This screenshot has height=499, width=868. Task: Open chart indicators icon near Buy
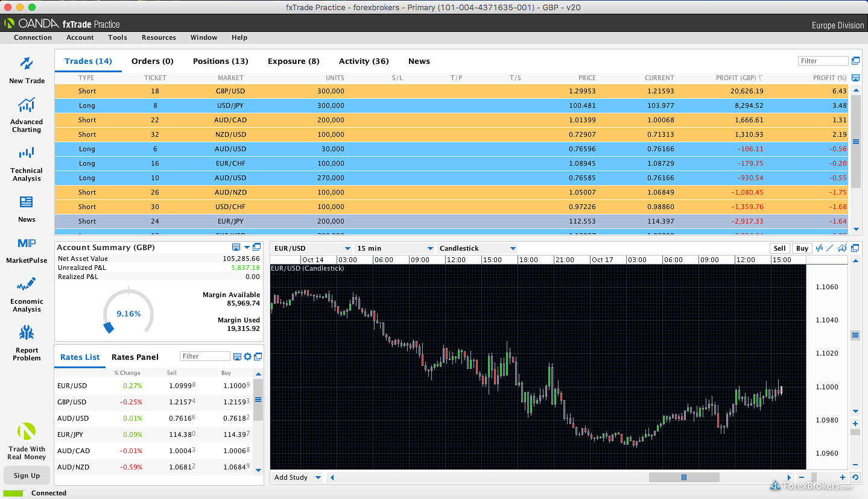[x=842, y=248]
